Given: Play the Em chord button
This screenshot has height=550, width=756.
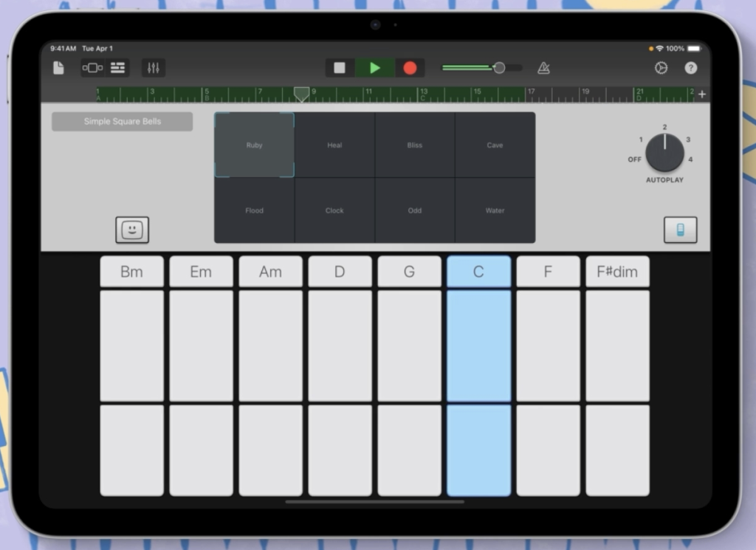Looking at the screenshot, I should [x=201, y=272].
